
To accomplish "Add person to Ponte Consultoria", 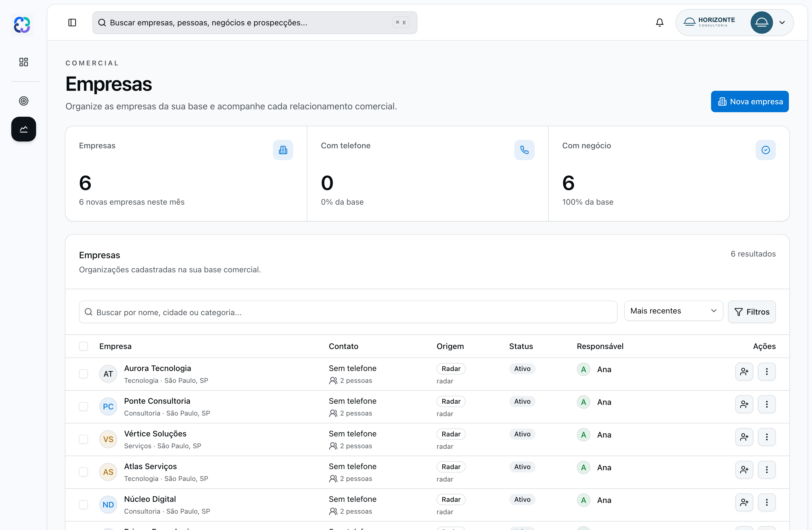I will [x=744, y=404].
